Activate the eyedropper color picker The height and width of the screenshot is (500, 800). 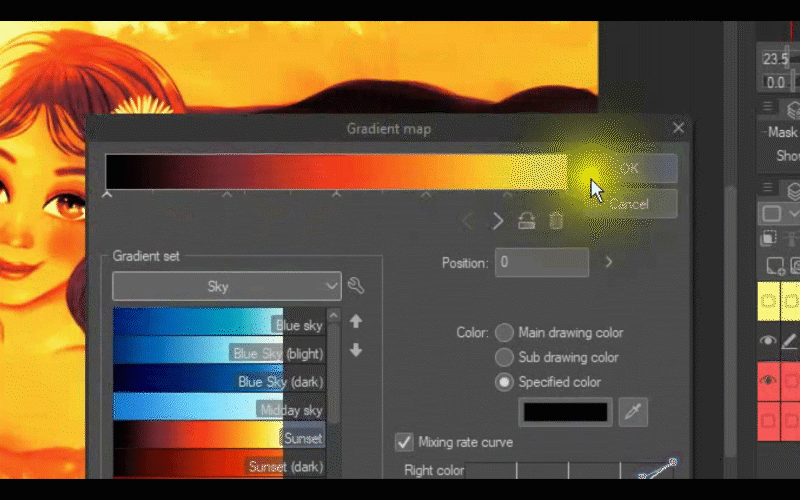point(633,412)
